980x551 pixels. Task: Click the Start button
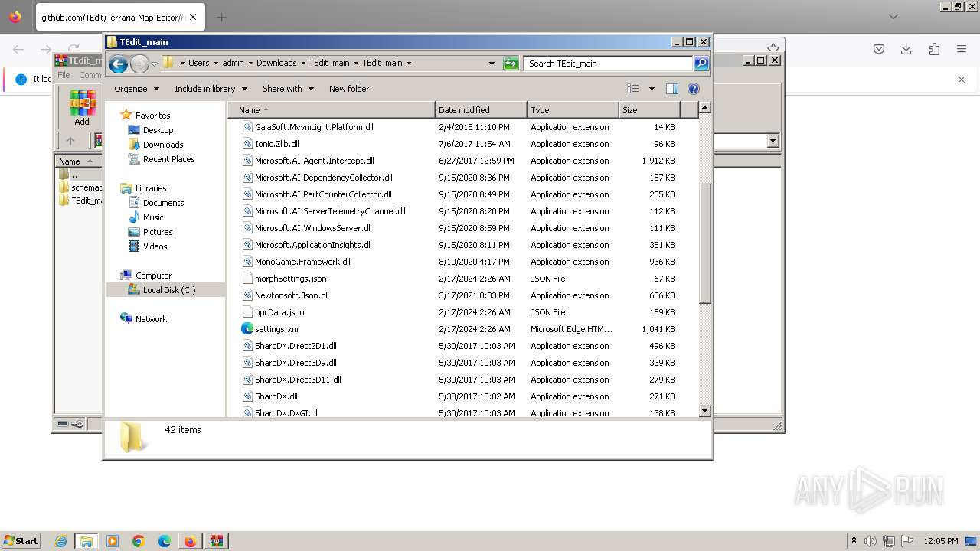(x=21, y=541)
